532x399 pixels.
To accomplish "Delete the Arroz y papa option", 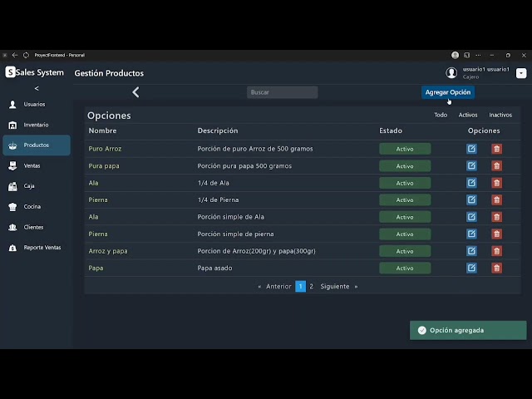I will pos(496,251).
